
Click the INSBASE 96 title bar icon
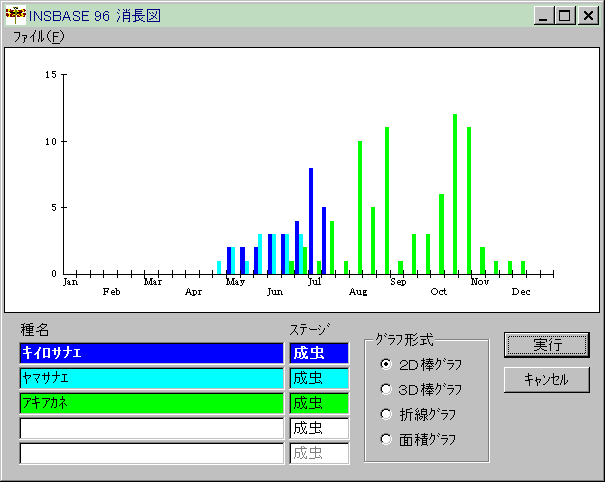coord(15,15)
